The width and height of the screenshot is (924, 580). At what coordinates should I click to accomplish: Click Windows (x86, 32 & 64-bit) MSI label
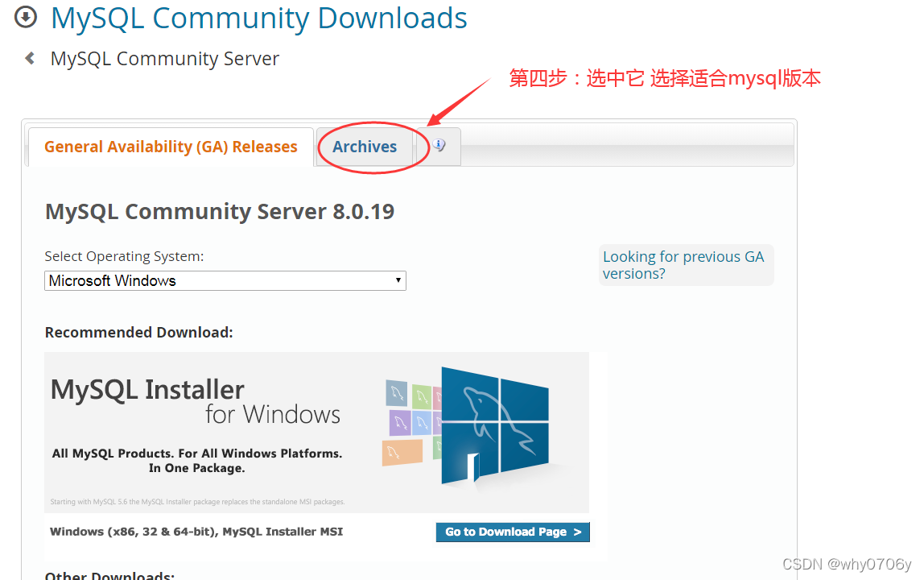pyautogui.click(x=196, y=532)
